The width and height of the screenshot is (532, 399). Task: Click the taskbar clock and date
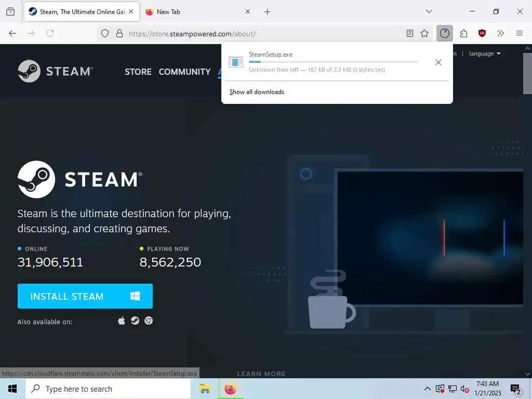click(x=487, y=389)
